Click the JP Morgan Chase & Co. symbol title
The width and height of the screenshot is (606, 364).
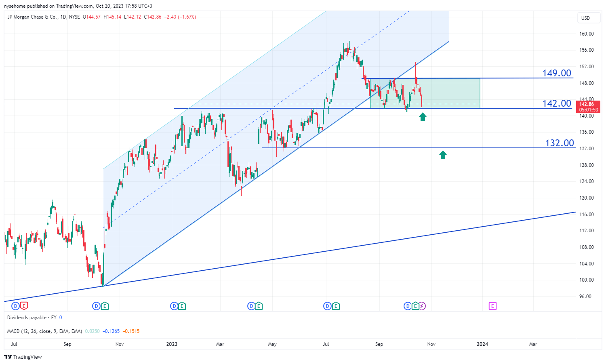tap(33, 17)
